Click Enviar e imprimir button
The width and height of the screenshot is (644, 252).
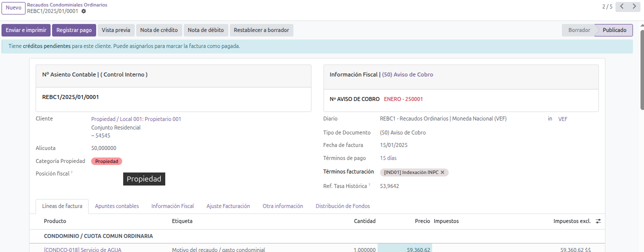(26, 30)
